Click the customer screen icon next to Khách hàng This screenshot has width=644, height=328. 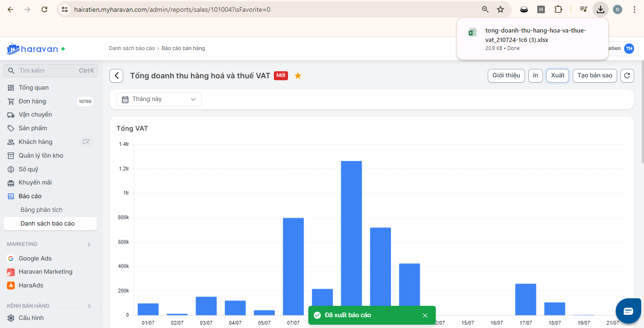click(x=86, y=142)
